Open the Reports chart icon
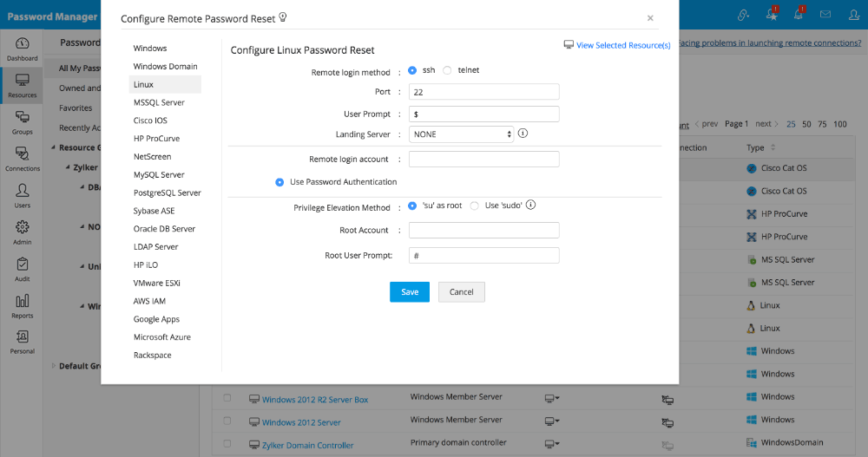This screenshot has width=868, height=457. click(x=23, y=304)
